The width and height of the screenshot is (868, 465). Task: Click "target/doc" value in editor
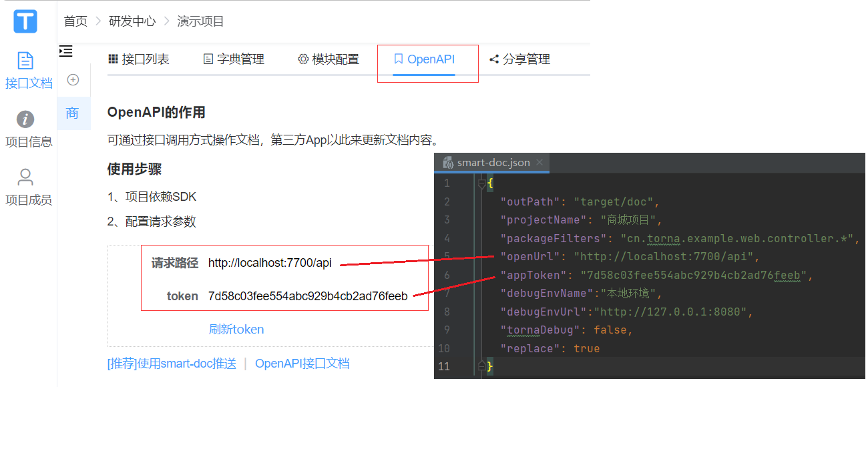pos(614,201)
